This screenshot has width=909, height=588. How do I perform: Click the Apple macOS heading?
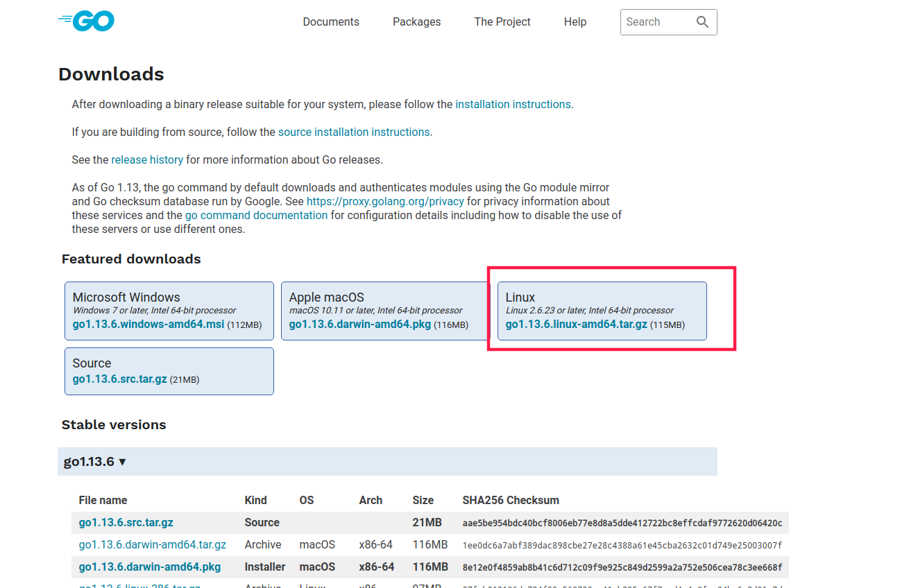tap(327, 297)
